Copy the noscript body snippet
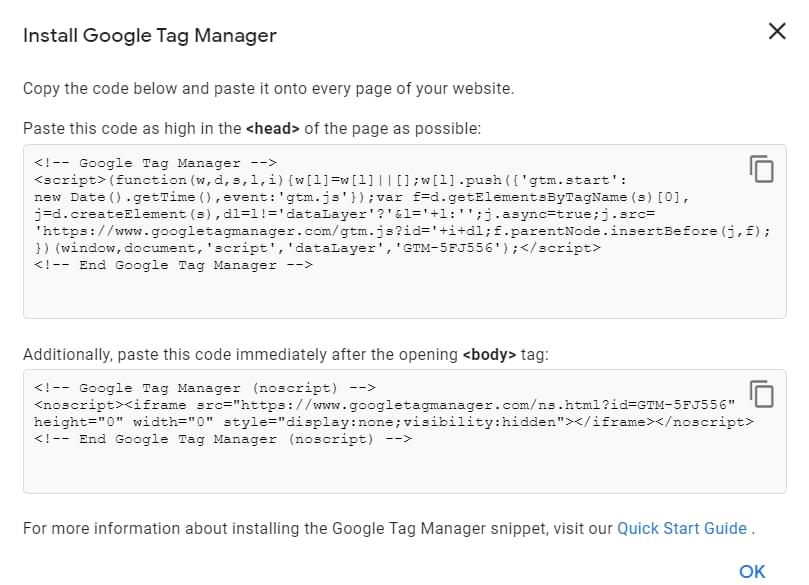 (x=762, y=394)
